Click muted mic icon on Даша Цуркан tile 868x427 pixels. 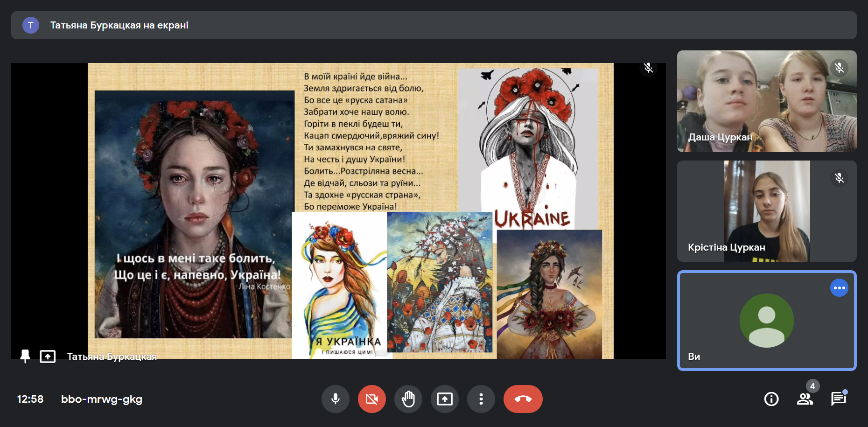[x=839, y=68]
